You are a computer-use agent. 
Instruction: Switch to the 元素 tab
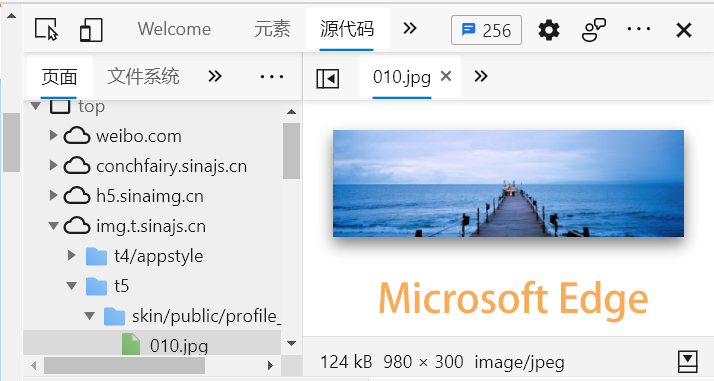tap(272, 29)
